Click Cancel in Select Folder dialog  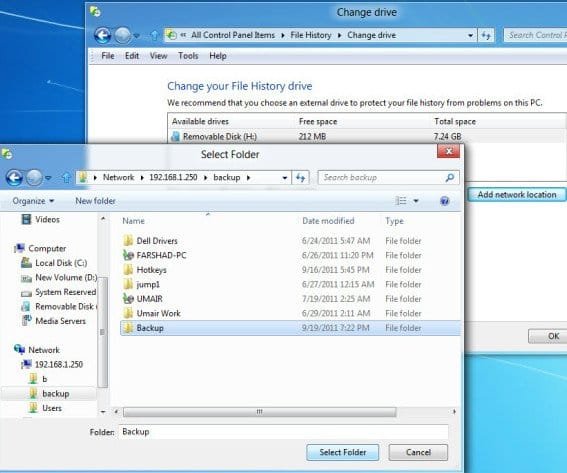tap(418, 452)
